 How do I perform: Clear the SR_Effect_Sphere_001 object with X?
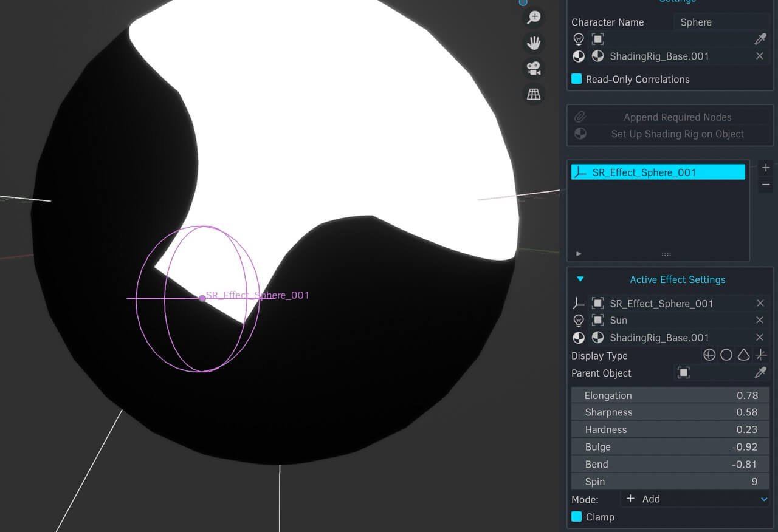point(760,303)
